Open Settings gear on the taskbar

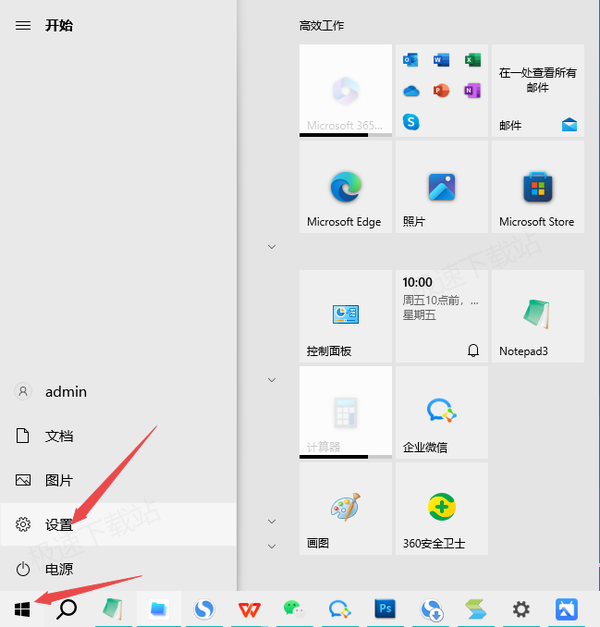tap(521, 609)
